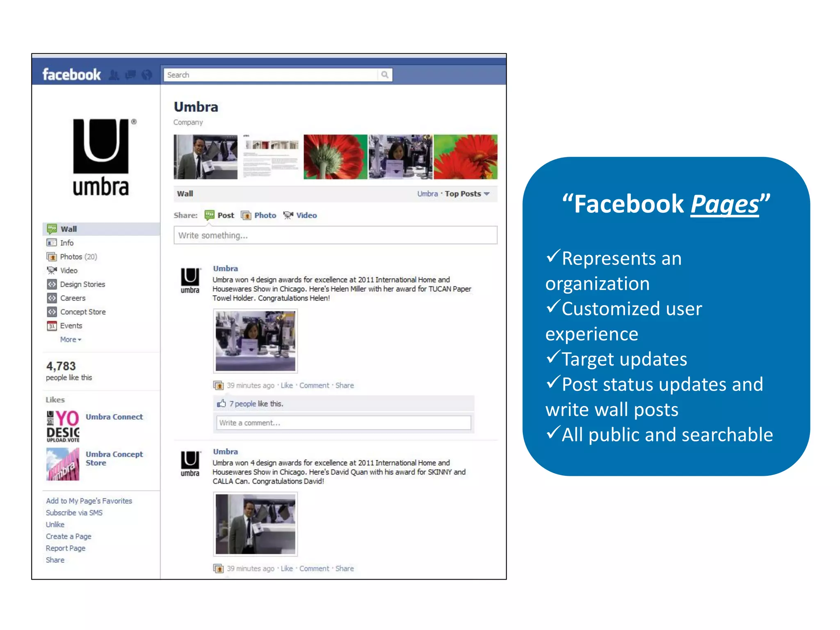Click the Umbra author name on the David Quan post
840x630 pixels.
(x=225, y=452)
